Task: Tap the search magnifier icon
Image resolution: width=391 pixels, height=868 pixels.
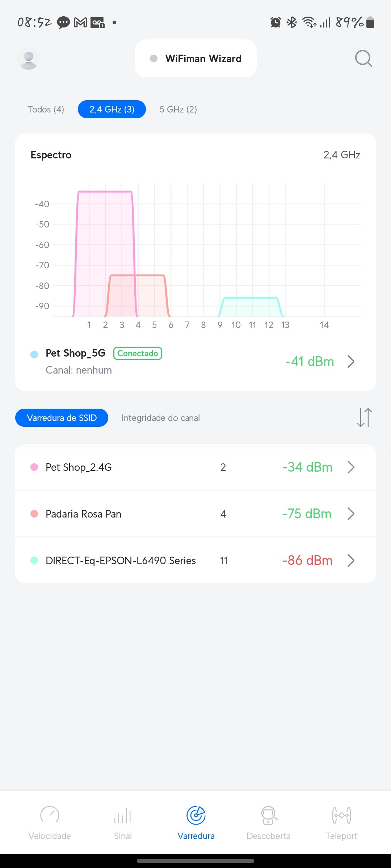Action: [x=363, y=59]
